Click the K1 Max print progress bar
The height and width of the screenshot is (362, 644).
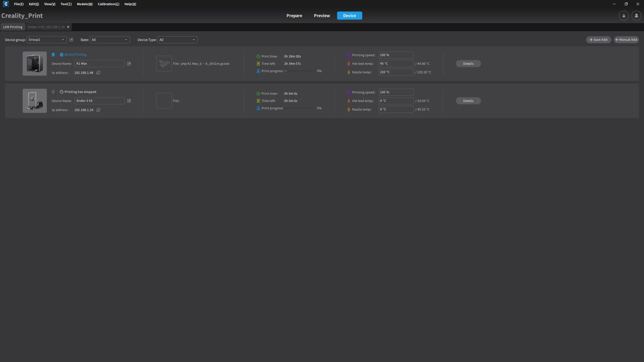pos(299,71)
